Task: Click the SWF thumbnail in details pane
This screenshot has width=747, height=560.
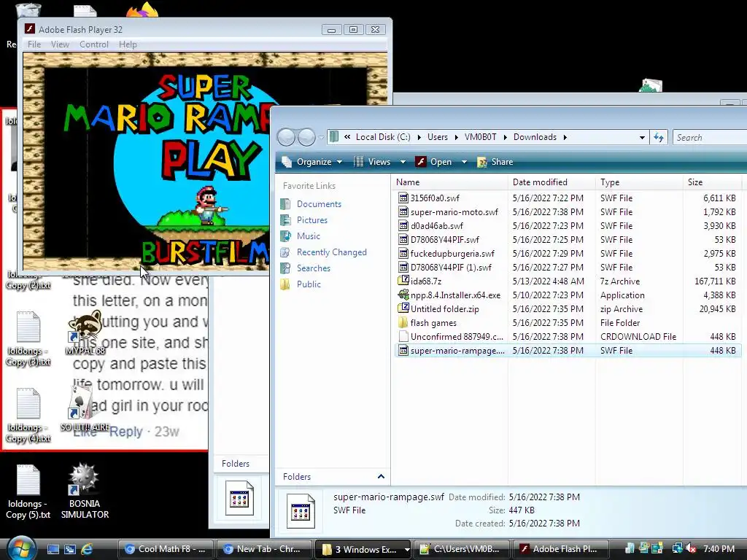Action: click(301, 510)
